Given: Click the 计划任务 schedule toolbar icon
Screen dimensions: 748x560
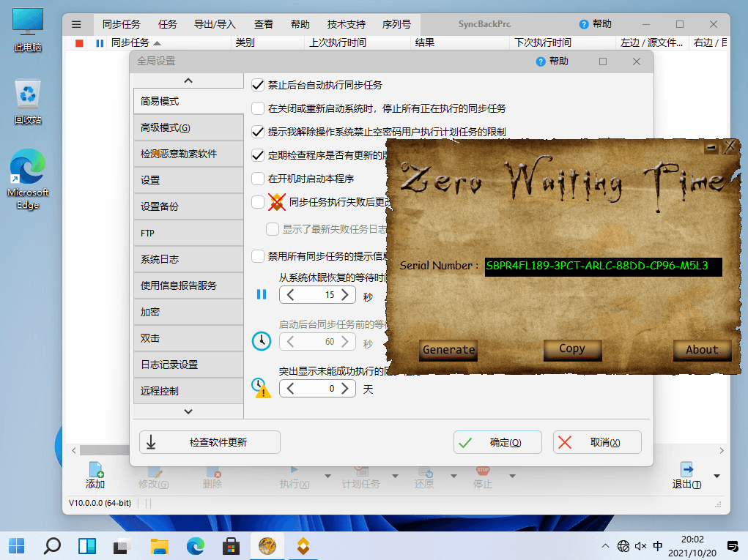Looking at the screenshot, I should tap(361, 471).
